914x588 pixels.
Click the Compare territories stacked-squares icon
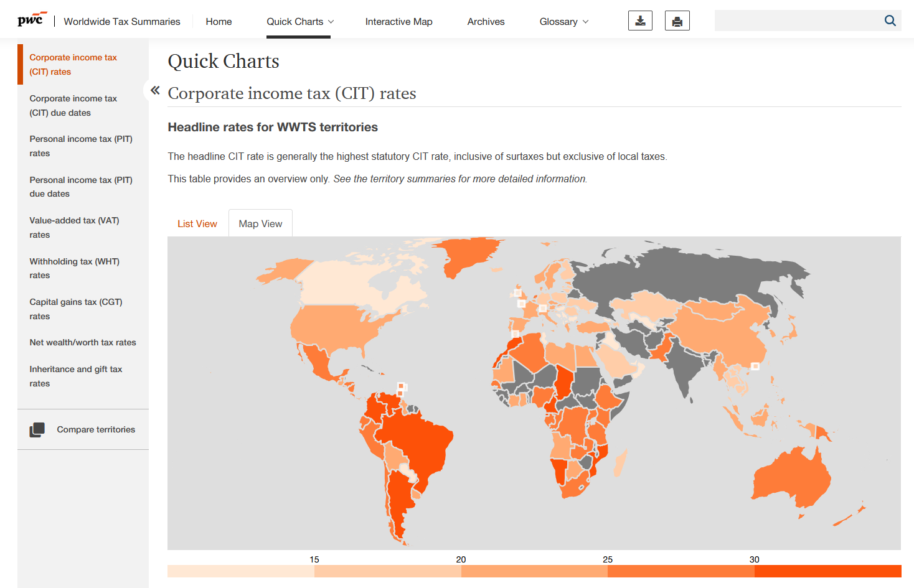pyautogui.click(x=37, y=429)
